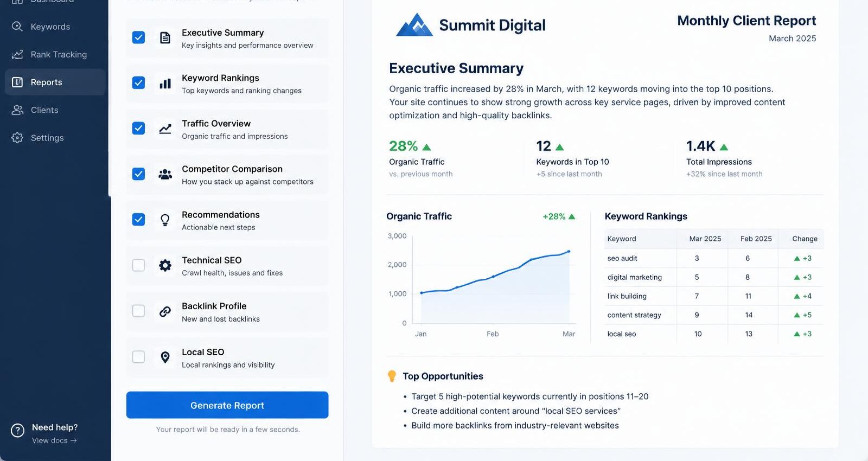The height and width of the screenshot is (461, 868).
Task: Click the Keyword Rankings bar chart icon
Action: click(165, 84)
